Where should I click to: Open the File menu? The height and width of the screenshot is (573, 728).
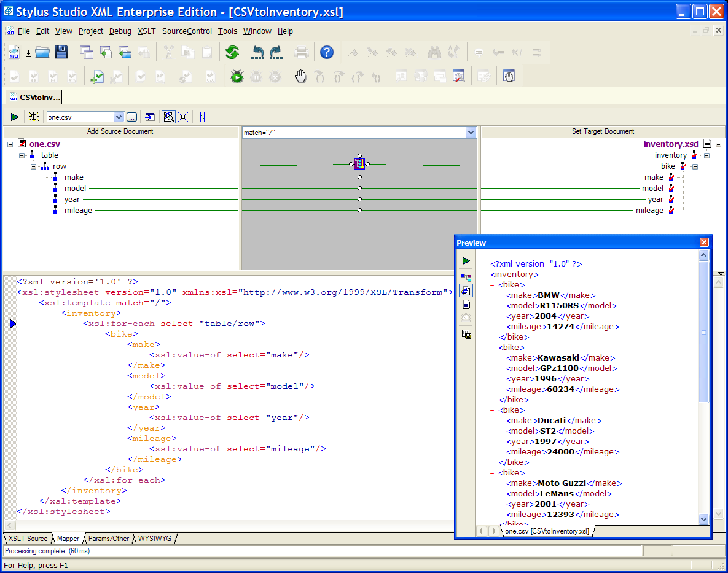(24, 31)
